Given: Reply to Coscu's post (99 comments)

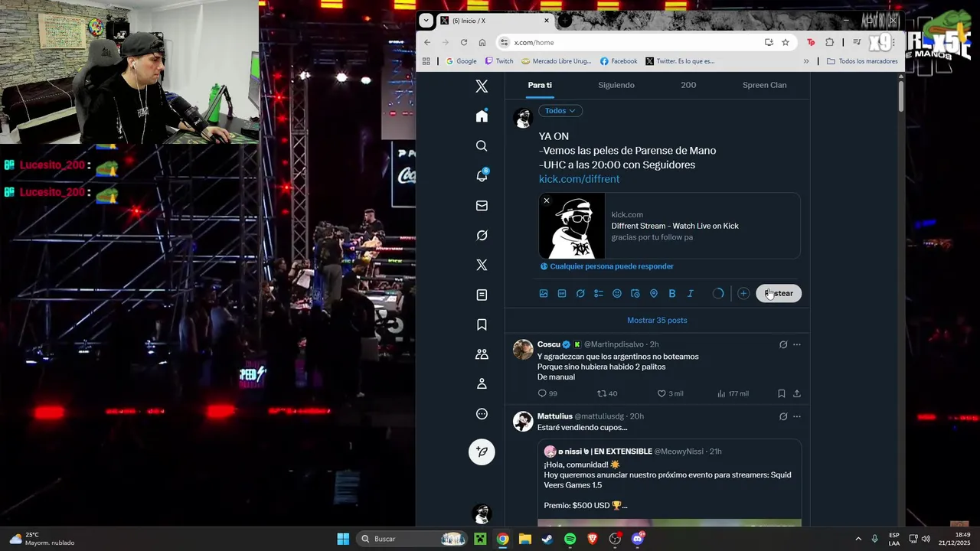Looking at the screenshot, I should [x=547, y=393].
